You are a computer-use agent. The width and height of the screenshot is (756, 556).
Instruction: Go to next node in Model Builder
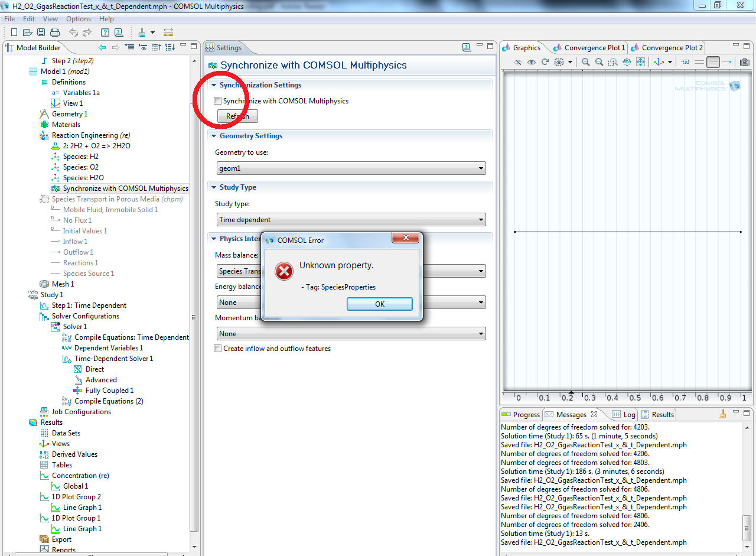point(115,47)
